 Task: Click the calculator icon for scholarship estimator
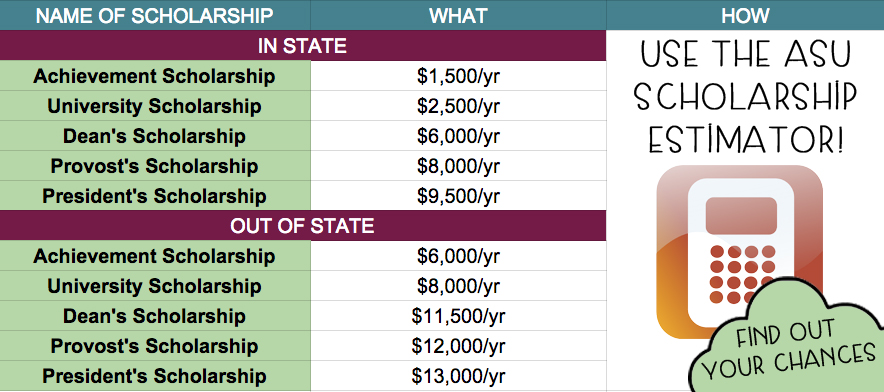tap(739, 252)
